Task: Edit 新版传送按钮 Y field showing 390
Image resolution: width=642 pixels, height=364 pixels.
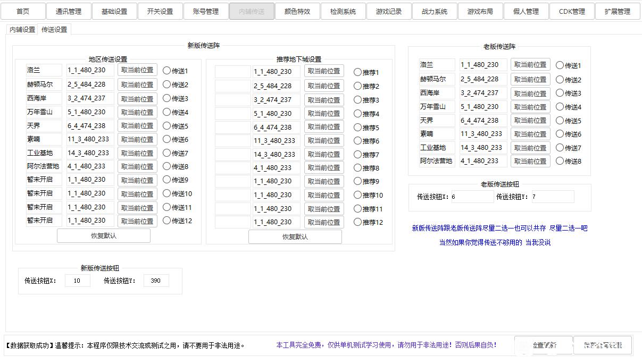Action: (x=156, y=281)
